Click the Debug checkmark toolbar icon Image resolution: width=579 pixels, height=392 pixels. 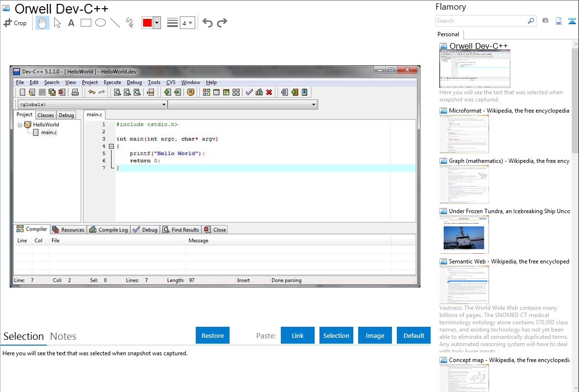click(249, 92)
